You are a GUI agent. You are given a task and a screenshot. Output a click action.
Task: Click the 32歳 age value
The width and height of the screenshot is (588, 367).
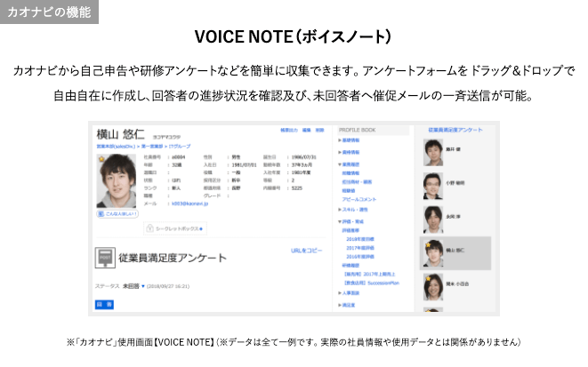click(177, 164)
